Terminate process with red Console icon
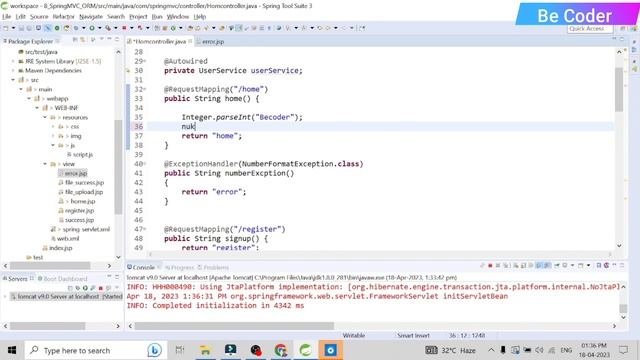This screenshot has width=640, height=360. tap(490, 266)
